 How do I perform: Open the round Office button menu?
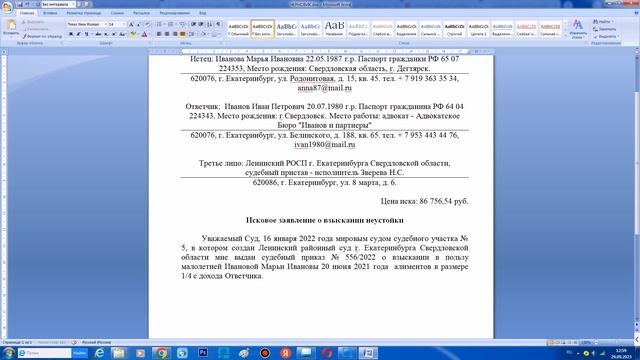pos(7,8)
